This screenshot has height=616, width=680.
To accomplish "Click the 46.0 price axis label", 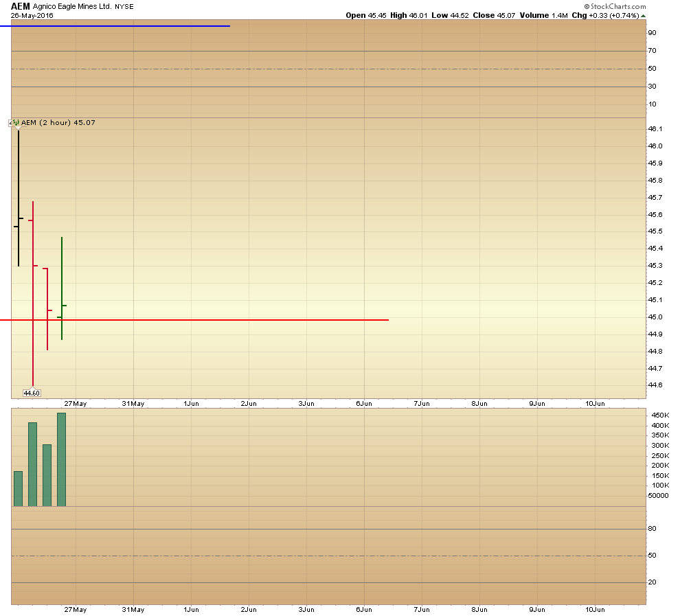I will tap(655, 146).
